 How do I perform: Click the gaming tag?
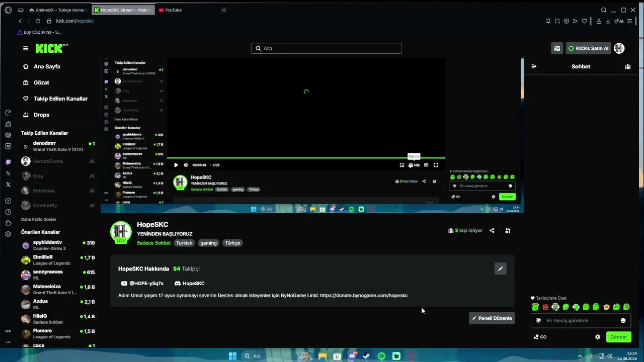(x=208, y=243)
